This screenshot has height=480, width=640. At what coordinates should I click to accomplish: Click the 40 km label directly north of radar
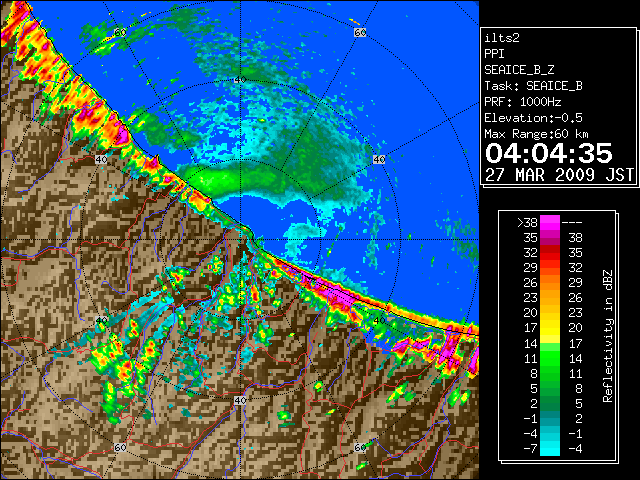(x=240, y=80)
